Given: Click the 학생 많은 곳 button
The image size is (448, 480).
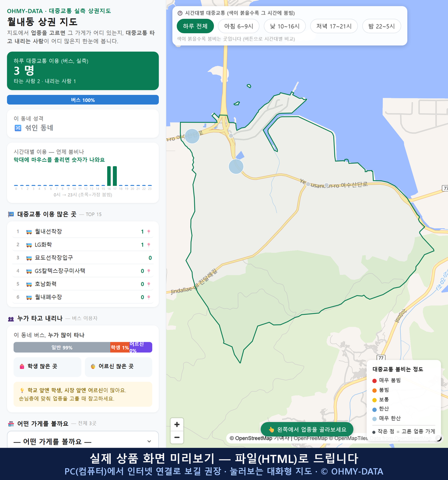Looking at the screenshot, I should [x=48, y=366].
